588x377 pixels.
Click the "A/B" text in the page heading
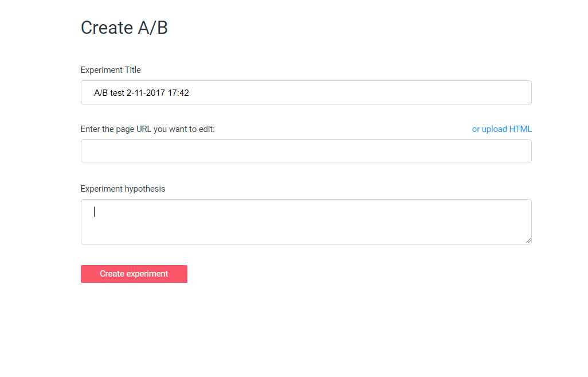pos(153,28)
